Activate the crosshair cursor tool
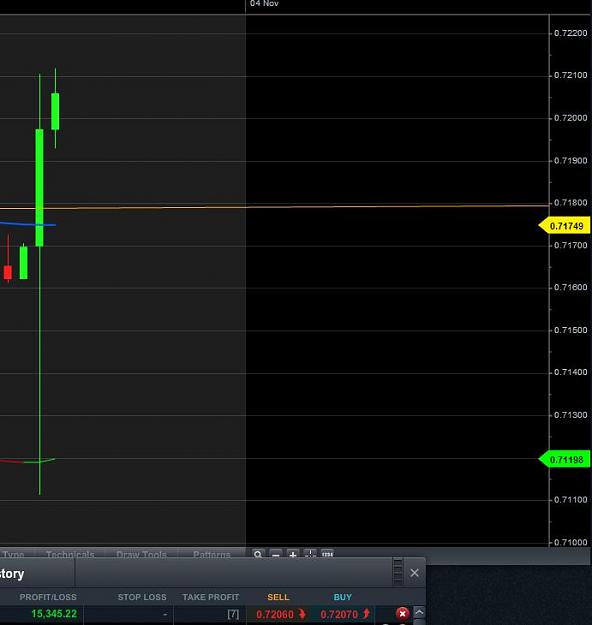 click(310, 554)
